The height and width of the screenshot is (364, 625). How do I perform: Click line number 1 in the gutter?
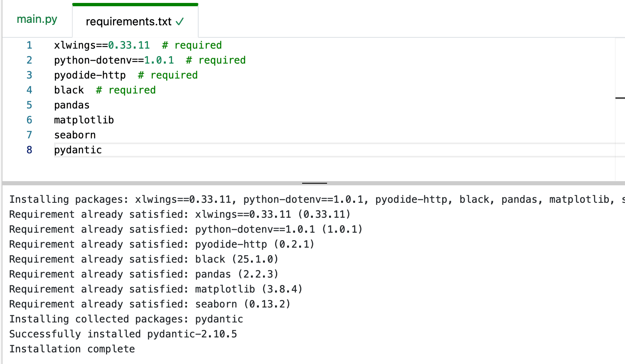coord(29,45)
